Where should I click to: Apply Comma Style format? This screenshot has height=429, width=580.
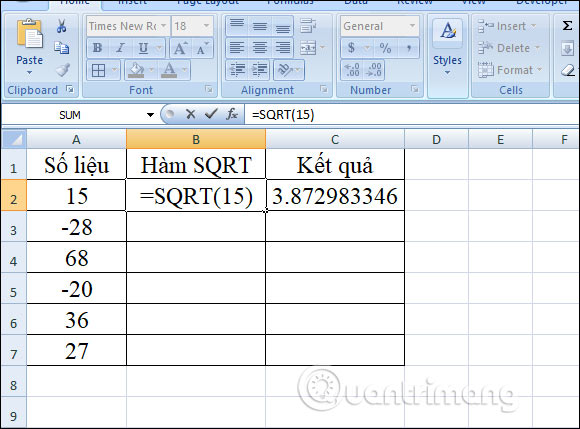tap(408, 48)
